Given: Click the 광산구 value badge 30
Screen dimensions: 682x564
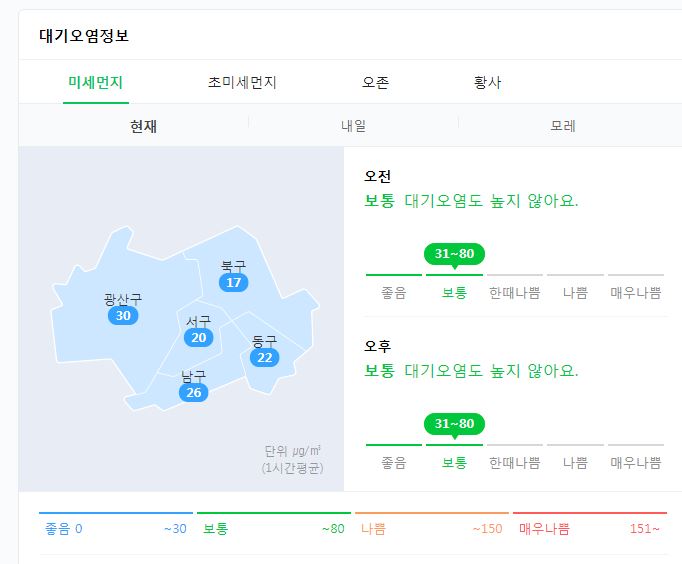Looking at the screenshot, I should 123,316.
